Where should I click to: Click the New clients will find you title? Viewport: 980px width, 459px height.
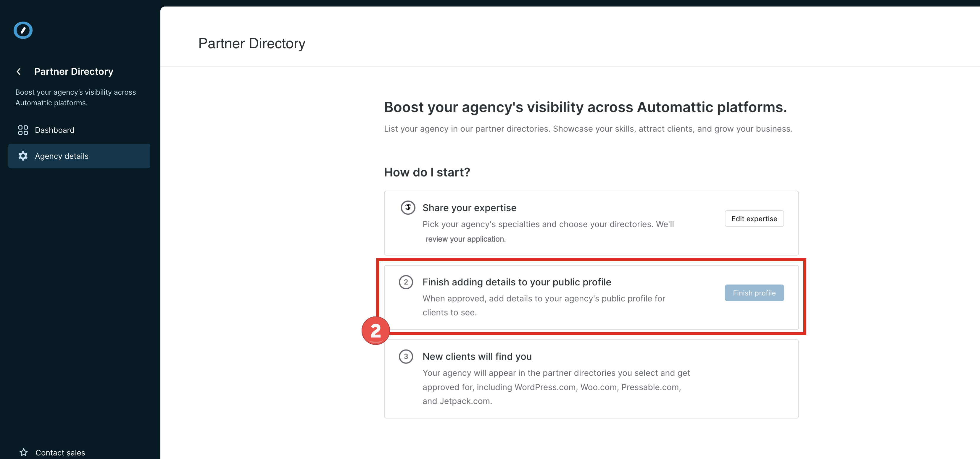(477, 356)
